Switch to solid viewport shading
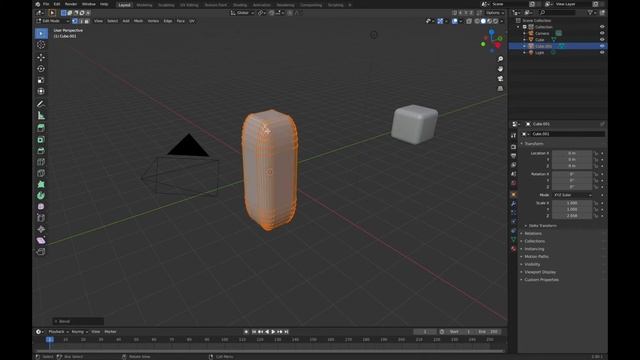This screenshot has height=360, width=640. click(x=483, y=21)
